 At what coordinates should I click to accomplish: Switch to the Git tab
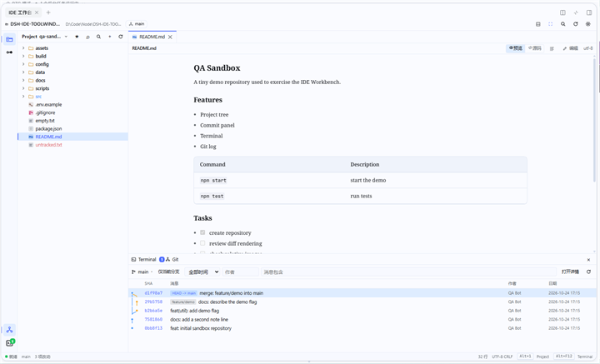pos(172,260)
